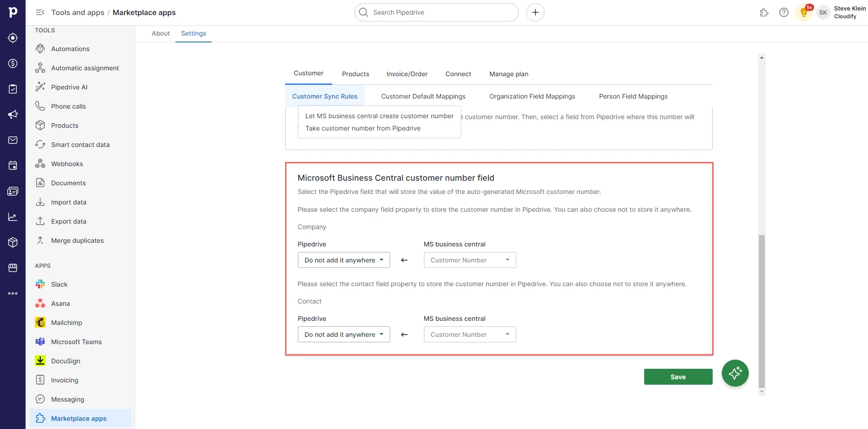Switch to the Settings tab
The image size is (868, 429).
pyautogui.click(x=194, y=33)
